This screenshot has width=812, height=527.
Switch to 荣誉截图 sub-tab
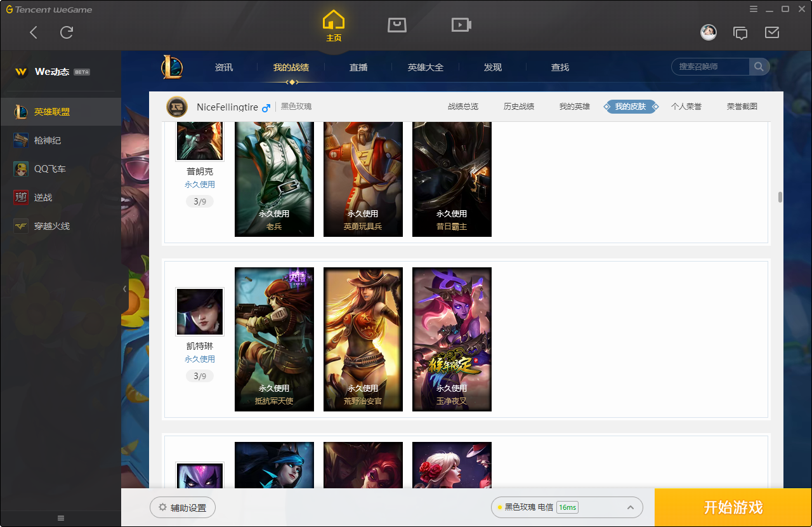pos(742,107)
